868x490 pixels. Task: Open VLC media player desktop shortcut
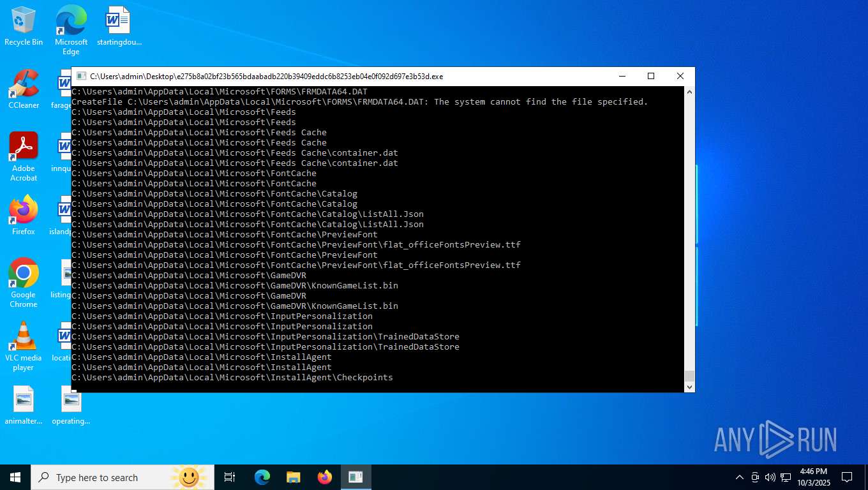coord(24,346)
